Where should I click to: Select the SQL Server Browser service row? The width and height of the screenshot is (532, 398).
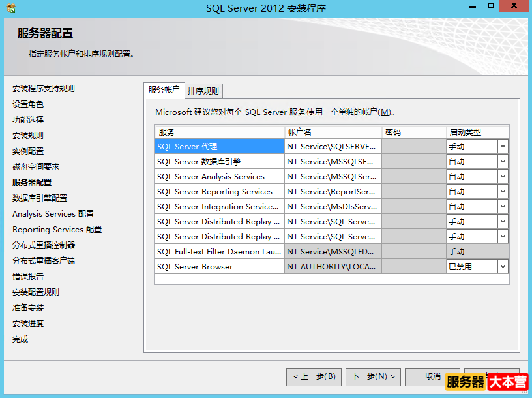[x=220, y=266]
